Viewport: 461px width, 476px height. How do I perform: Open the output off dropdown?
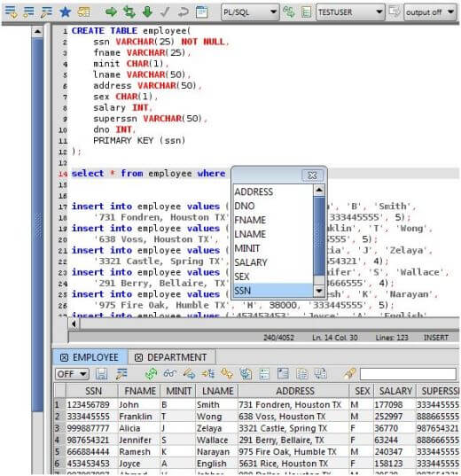430,12
